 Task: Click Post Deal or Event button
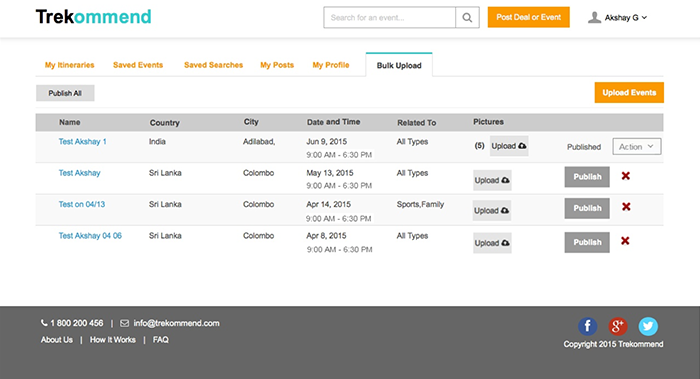click(529, 17)
